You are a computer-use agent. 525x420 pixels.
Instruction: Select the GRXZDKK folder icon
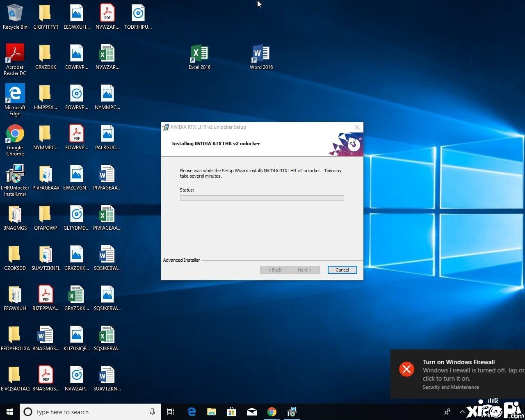point(46,57)
